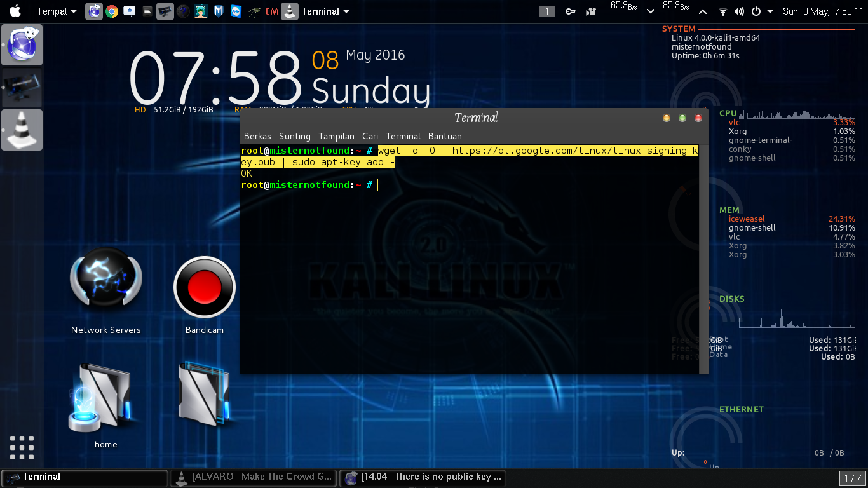The image size is (868, 488).
Task: Expand the system menu arrow beside power icon
Action: pos(770,11)
